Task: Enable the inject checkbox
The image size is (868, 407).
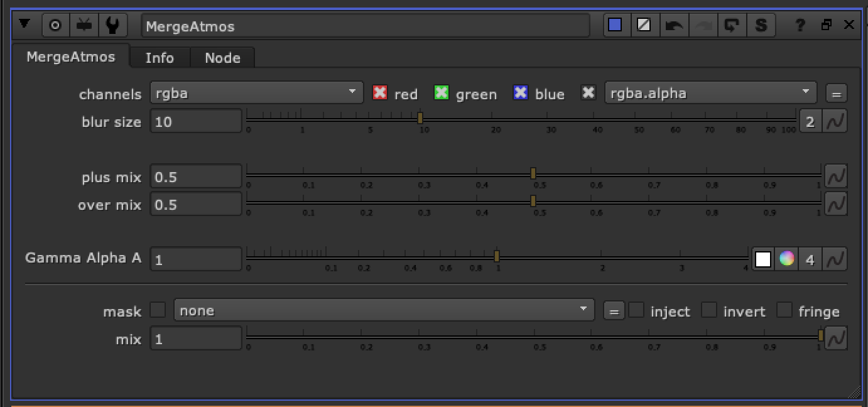Action: click(x=636, y=310)
